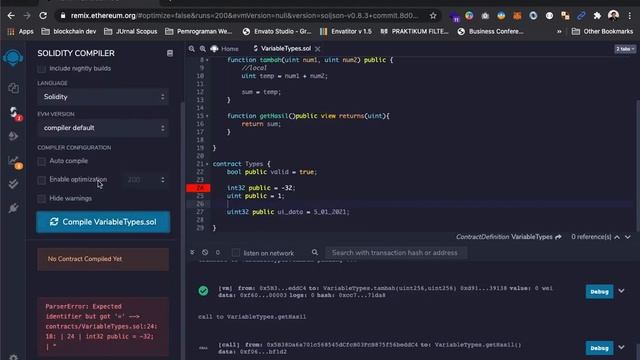Viewport: 640px width, 360px height.
Task: Check Enable optimization checkbox
Action: 41,180
